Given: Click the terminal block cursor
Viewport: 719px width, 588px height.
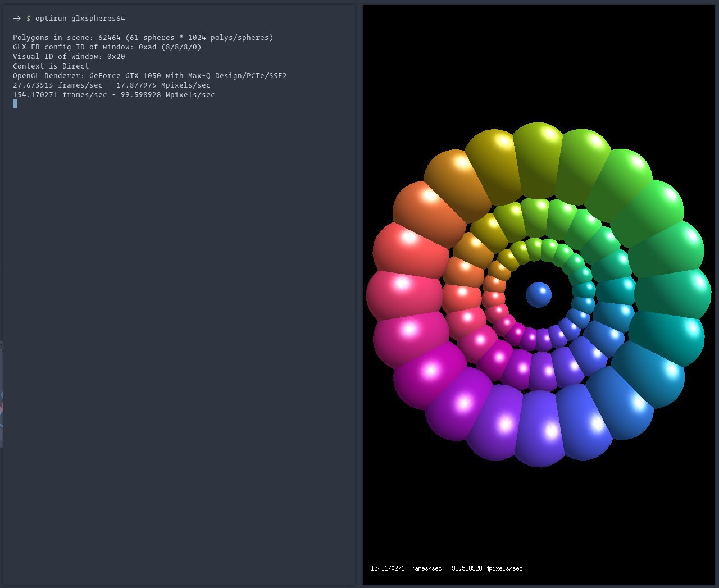Looking at the screenshot, I should point(15,104).
